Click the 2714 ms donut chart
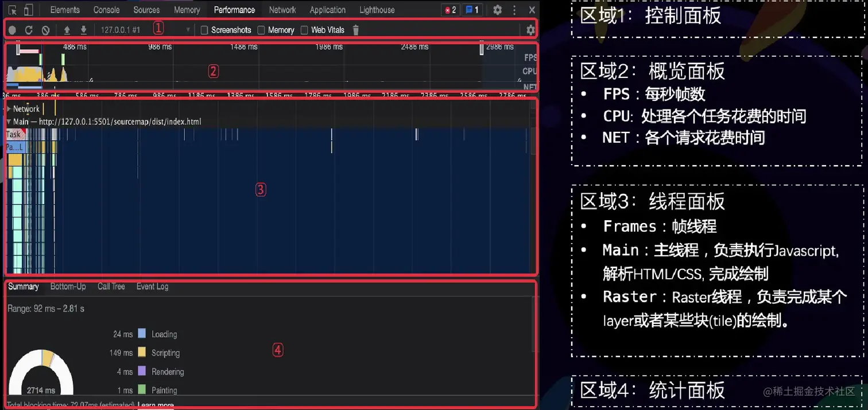The height and width of the screenshot is (410, 868). point(41,373)
